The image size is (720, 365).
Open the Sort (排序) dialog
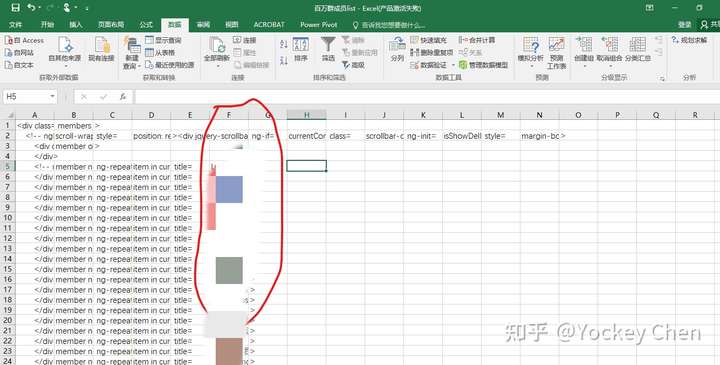[301, 49]
